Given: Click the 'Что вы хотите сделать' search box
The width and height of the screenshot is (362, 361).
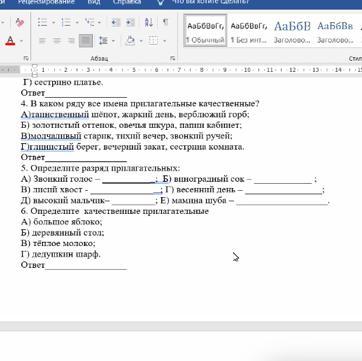Looking at the screenshot, I should click(210, 2).
